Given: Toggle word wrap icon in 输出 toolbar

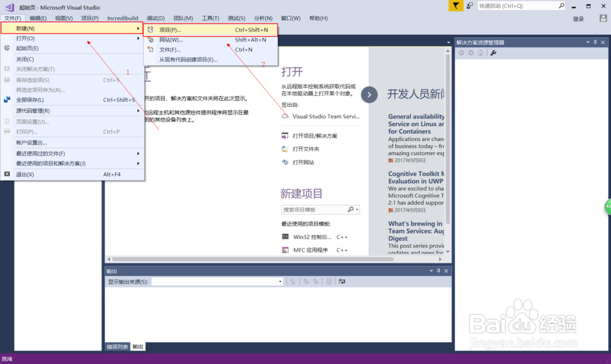Looking at the screenshot, I should click(342, 282).
